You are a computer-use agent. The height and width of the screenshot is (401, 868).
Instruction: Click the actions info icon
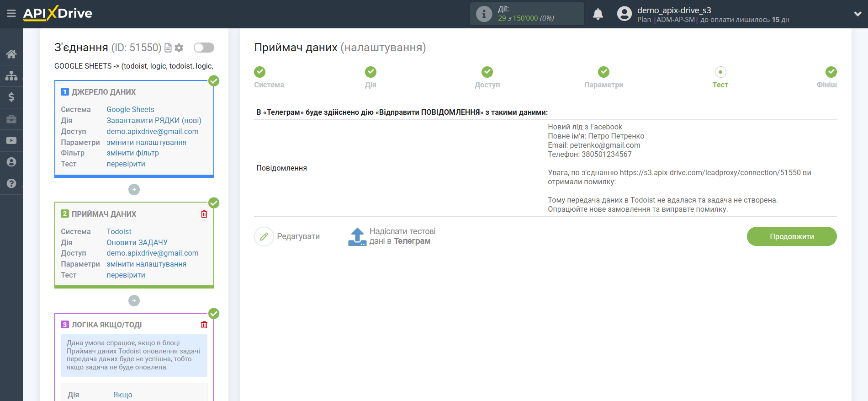click(484, 14)
